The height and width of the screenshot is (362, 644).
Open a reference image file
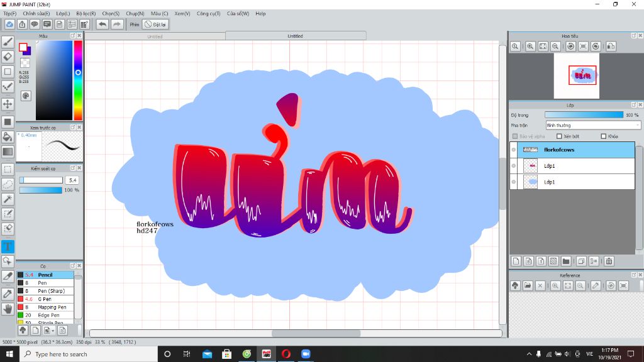pos(528,286)
